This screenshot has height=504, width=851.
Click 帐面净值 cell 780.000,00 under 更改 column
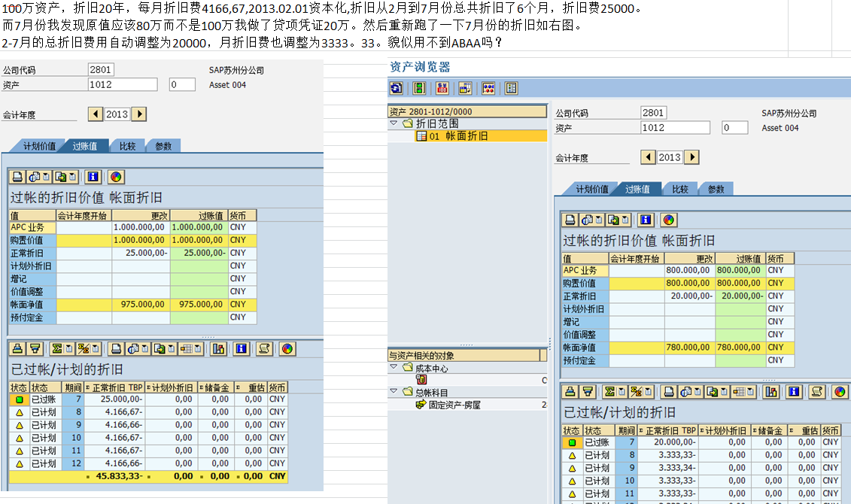pos(690,348)
